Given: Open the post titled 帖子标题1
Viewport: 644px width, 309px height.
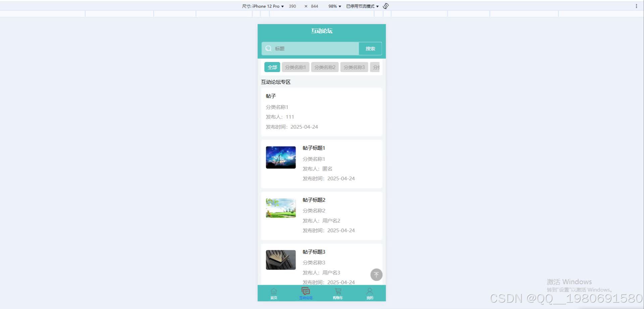Looking at the screenshot, I should point(313,148).
